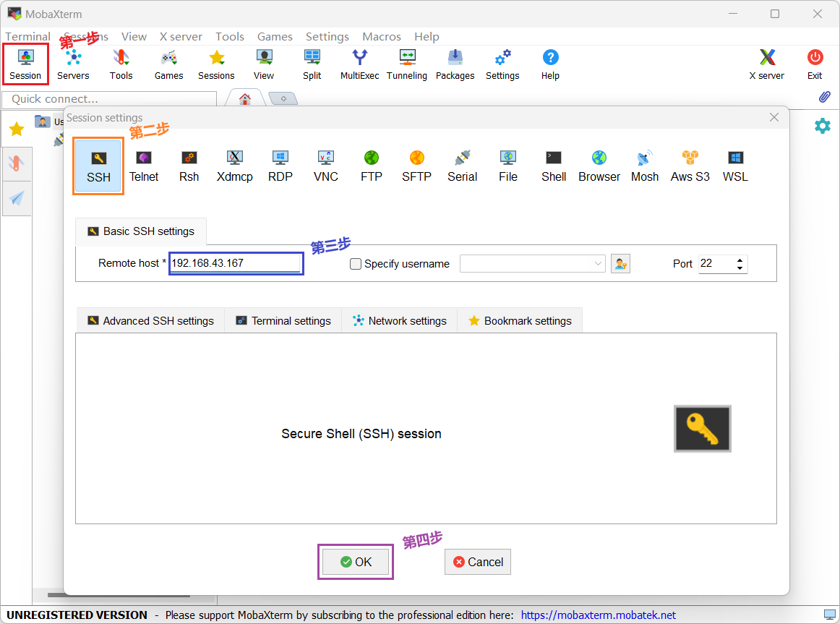
Task: Switch to Network settings tab
Action: click(x=400, y=321)
